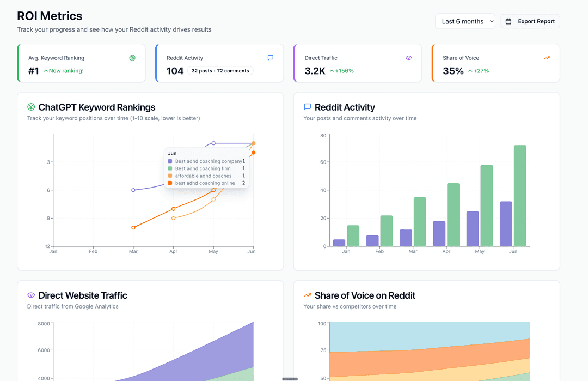This screenshot has height=381, width=588.
Task: Click the up-arrow icon next to Now ranking!
Action: pos(46,70)
